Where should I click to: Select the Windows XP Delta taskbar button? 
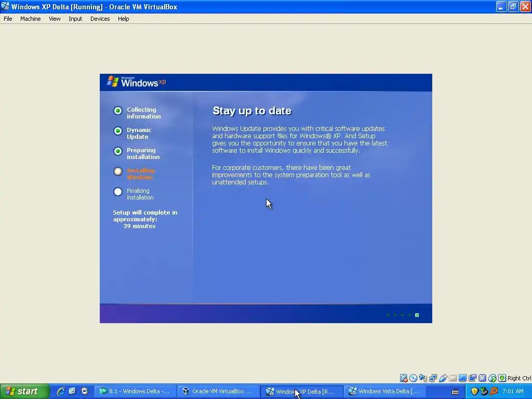coord(302,391)
